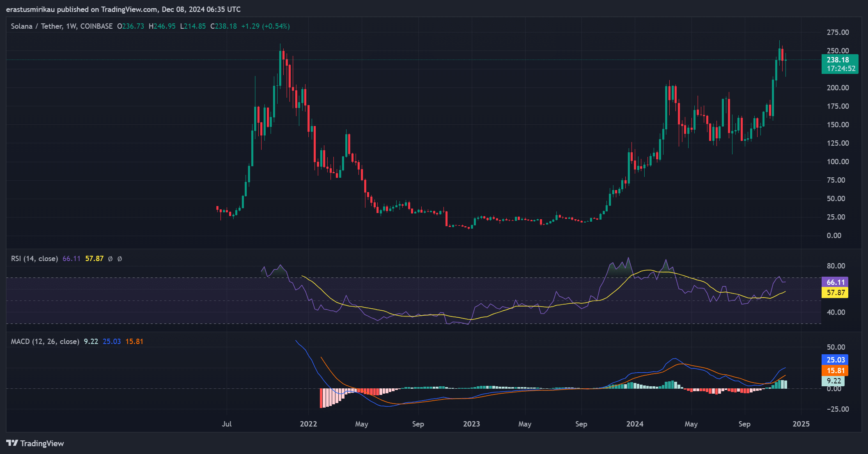
Task: Click the 0.00 price axis label in main pane
Action: pos(834,236)
